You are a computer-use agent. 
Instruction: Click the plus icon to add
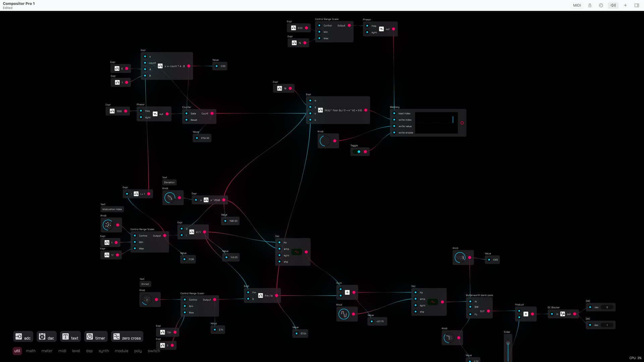625,5
